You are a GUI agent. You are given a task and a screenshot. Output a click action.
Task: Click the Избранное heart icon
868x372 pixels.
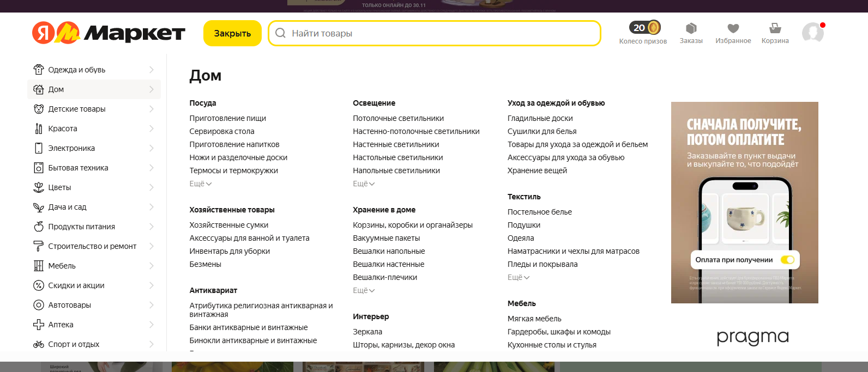click(x=733, y=28)
